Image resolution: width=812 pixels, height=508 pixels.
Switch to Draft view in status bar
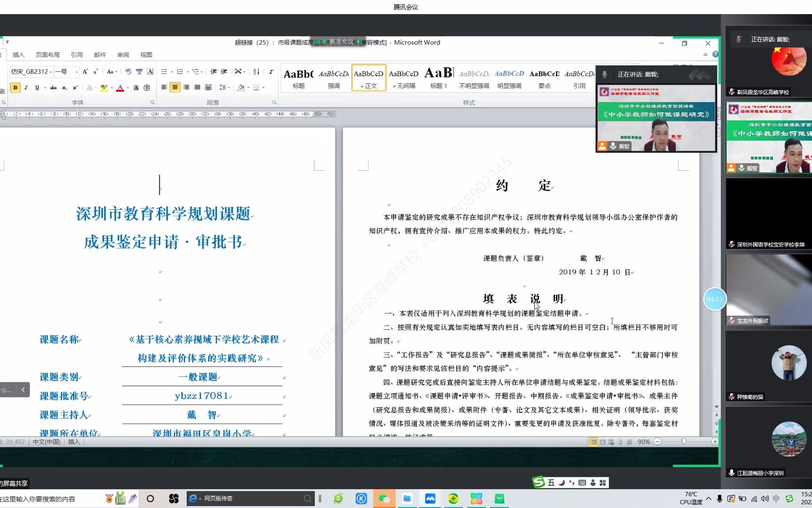(629, 442)
